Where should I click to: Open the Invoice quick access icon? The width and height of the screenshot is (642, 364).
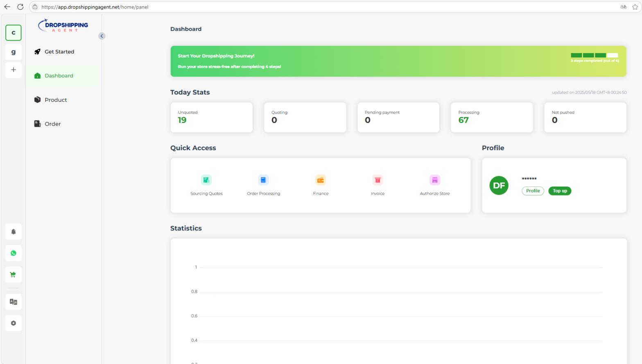point(378,180)
